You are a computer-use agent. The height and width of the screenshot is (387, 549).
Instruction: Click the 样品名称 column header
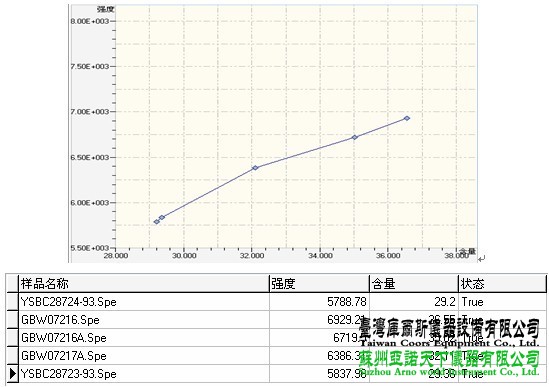pyautogui.click(x=144, y=283)
